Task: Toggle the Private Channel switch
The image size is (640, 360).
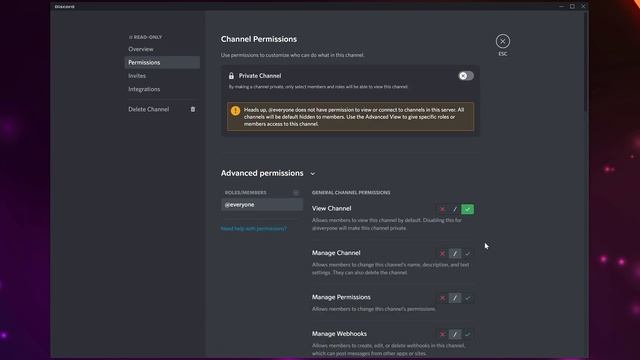Action: [x=466, y=76]
